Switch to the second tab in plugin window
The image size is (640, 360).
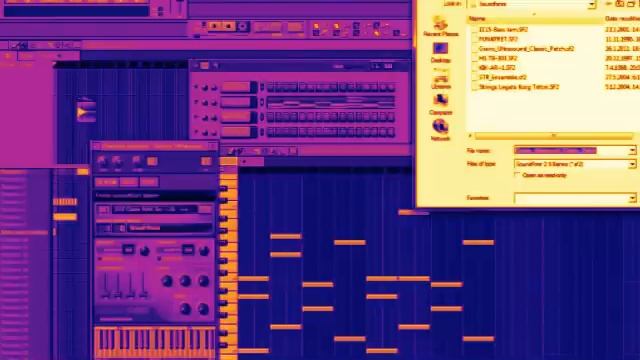(128, 182)
